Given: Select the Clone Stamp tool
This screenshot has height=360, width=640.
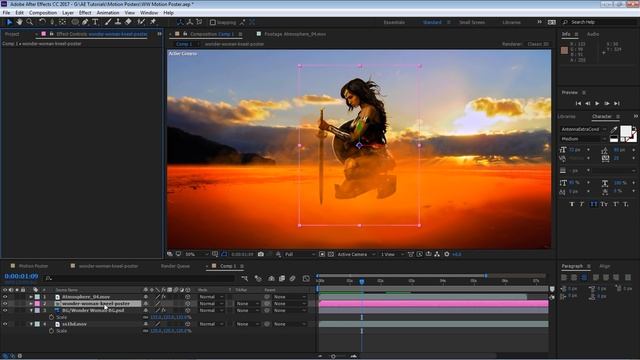Looking at the screenshot, I should pos(118,22).
